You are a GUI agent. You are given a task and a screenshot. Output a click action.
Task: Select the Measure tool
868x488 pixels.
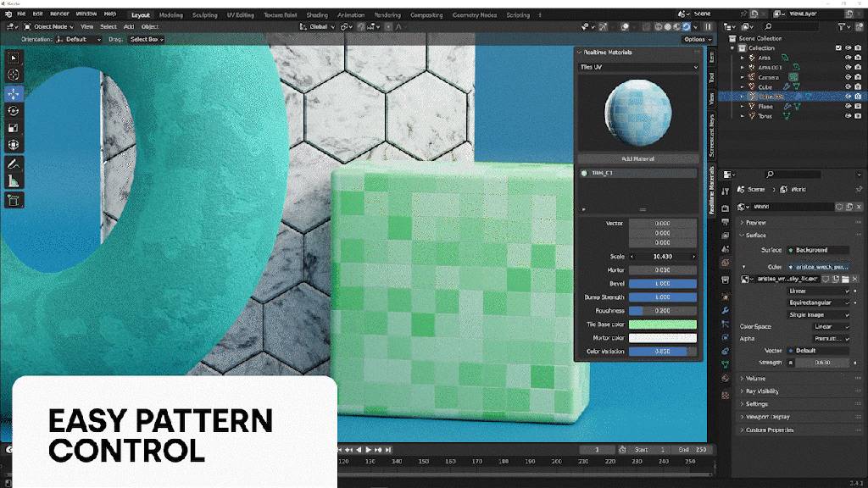click(14, 181)
